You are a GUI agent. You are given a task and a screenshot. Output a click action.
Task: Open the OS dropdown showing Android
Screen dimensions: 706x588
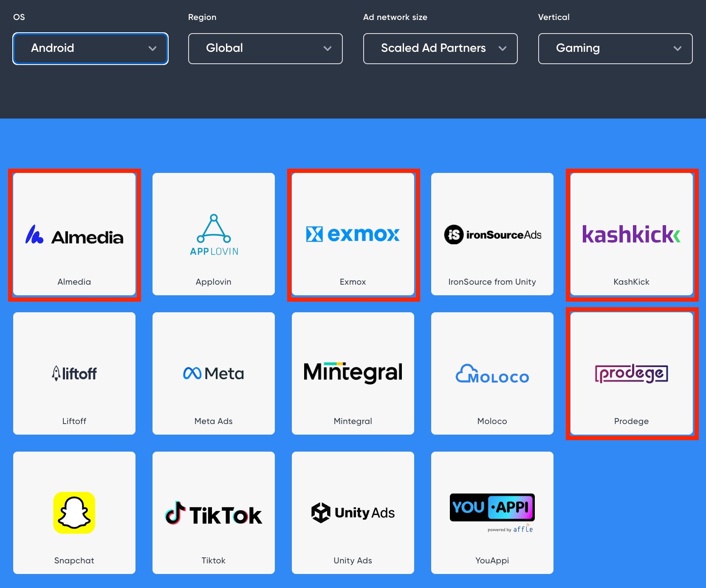pyautogui.click(x=90, y=48)
